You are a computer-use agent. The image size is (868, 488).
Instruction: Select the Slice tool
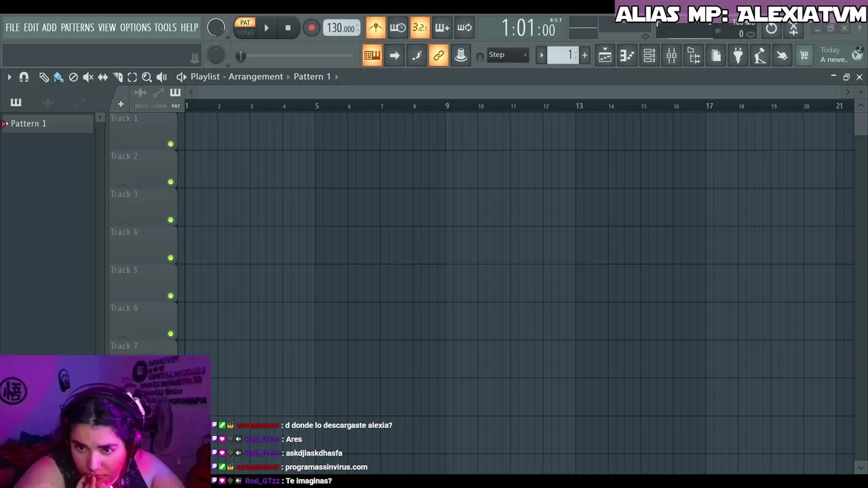pyautogui.click(x=118, y=77)
